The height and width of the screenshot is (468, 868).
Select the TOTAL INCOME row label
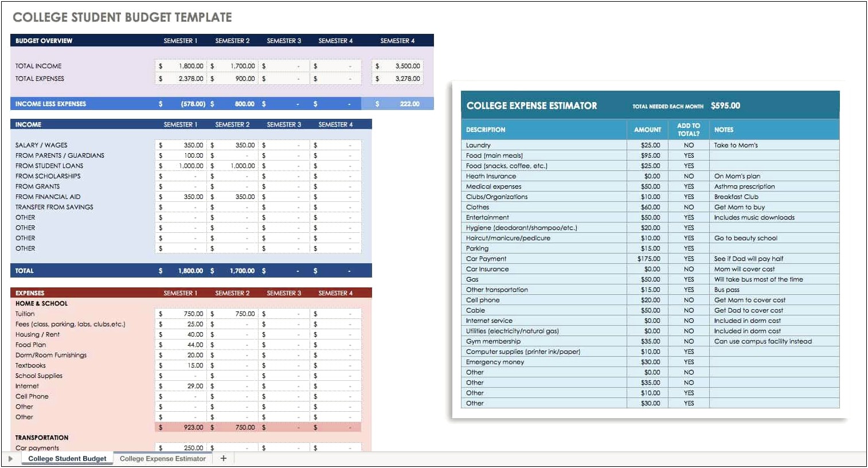(x=38, y=66)
